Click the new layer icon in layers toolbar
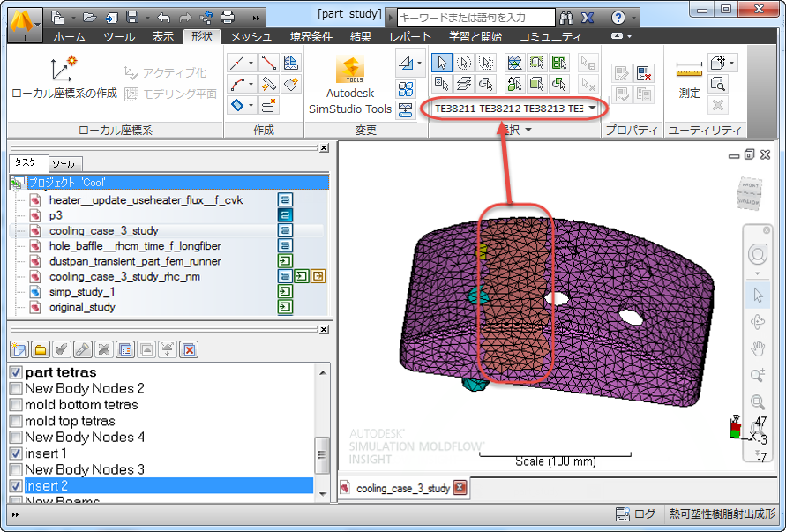This screenshot has height=532, width=786. pos(19,349)
